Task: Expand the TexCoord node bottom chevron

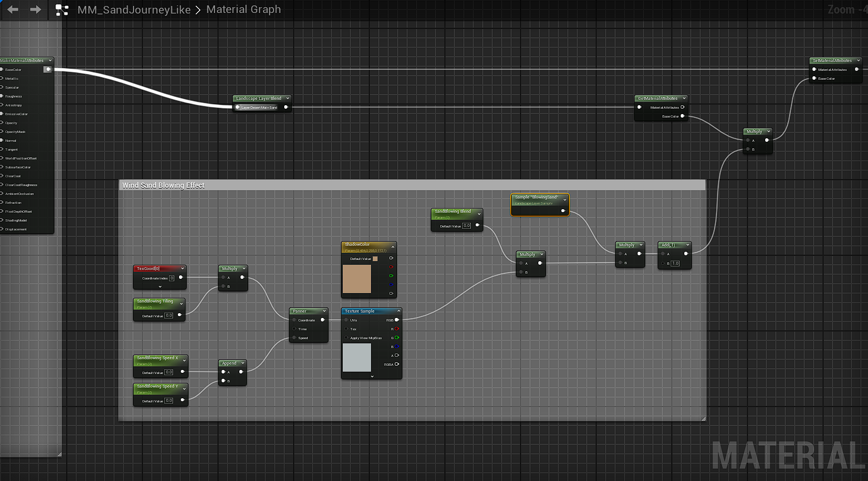Action: click(160, 287)
